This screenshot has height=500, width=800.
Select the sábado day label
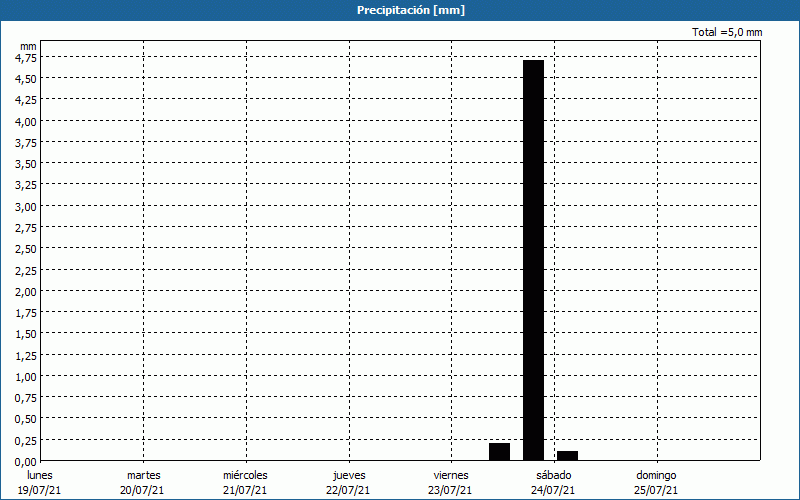click(x=554, y=475)
